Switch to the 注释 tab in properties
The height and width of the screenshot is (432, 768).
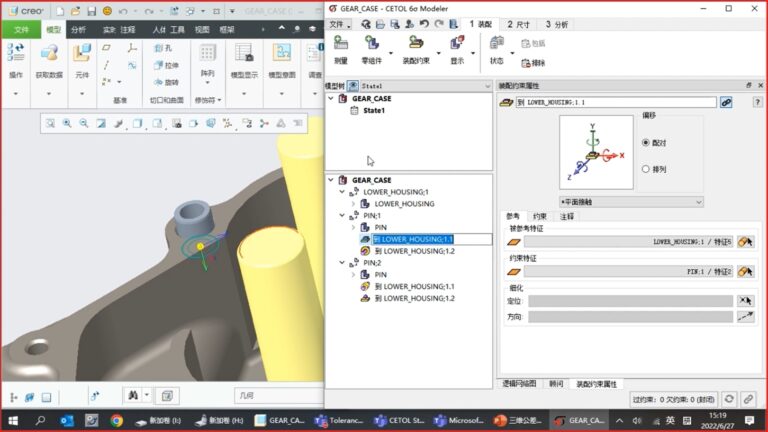pyautogui.click(x=566, y=216)
